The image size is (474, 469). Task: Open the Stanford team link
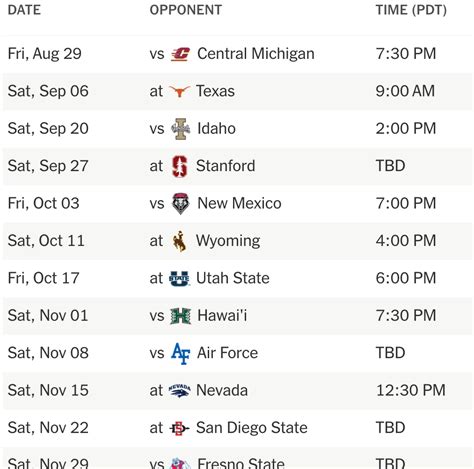click(225, 166)
